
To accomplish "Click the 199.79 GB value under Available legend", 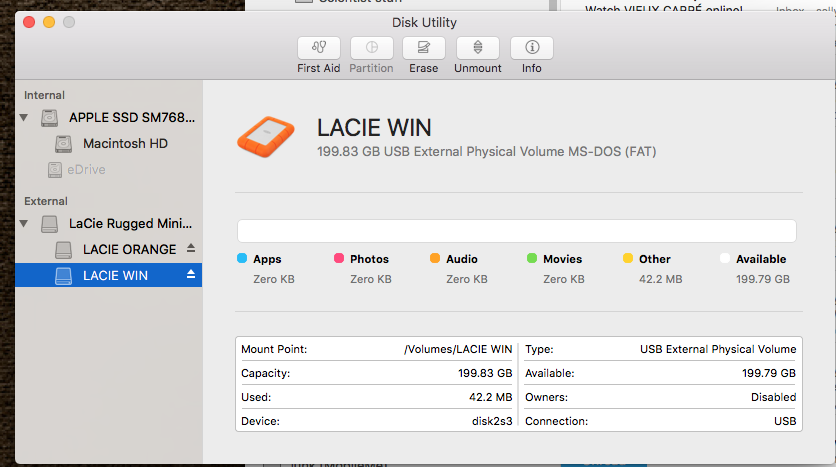I will coord(763,279).
